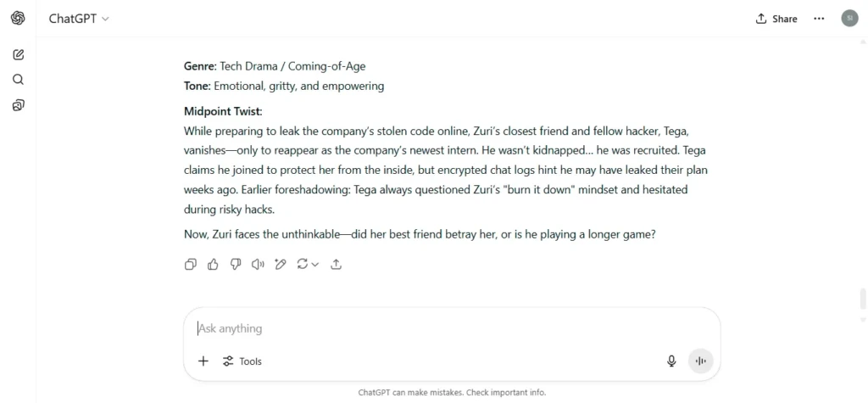Play the response with the read aloud icon
This screenshot has width=868, height=403.
pyautogui.click(x=258, y=265)
